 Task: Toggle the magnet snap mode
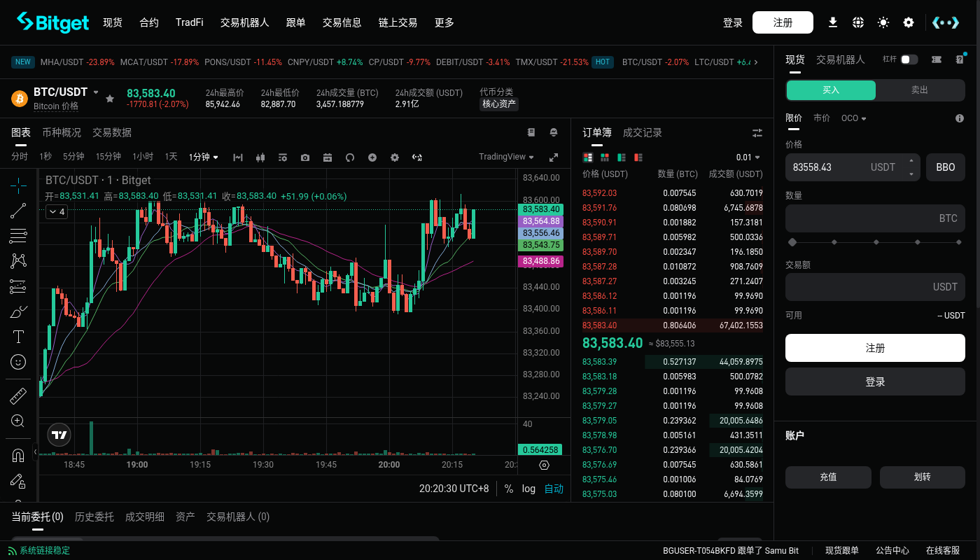click(19, 456)
